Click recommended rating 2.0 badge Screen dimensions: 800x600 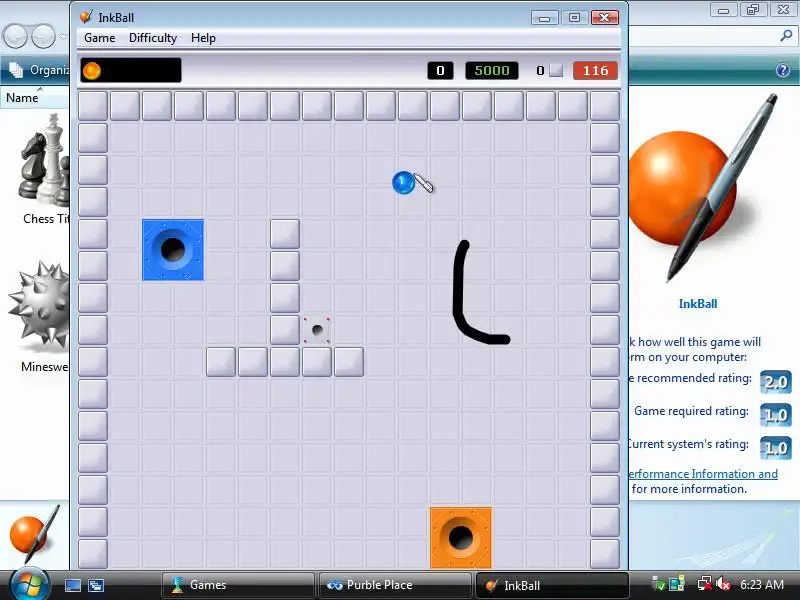tap(776, 382)
